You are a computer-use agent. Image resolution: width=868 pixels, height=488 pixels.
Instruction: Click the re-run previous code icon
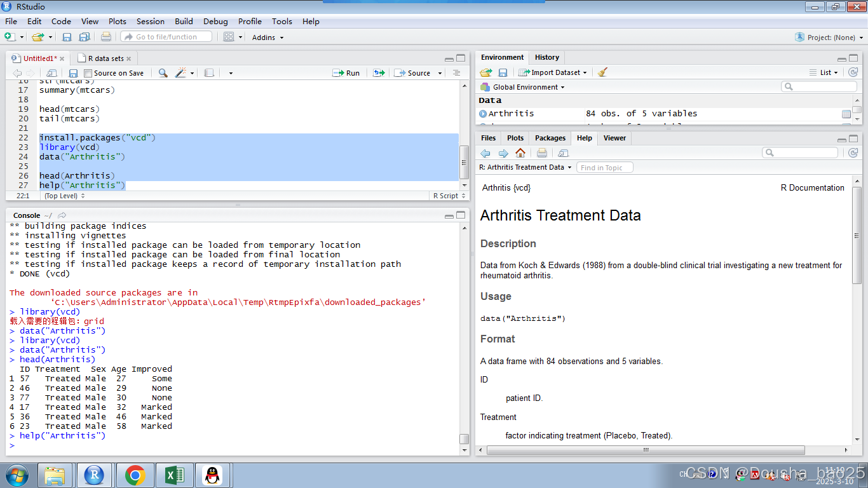[x=379, y=73]
